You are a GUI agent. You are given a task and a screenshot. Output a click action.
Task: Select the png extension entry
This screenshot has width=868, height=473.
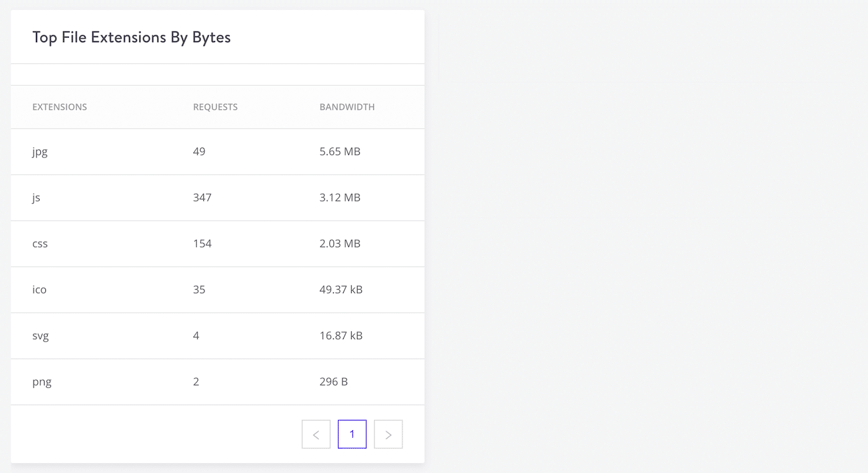click(42, 382)
